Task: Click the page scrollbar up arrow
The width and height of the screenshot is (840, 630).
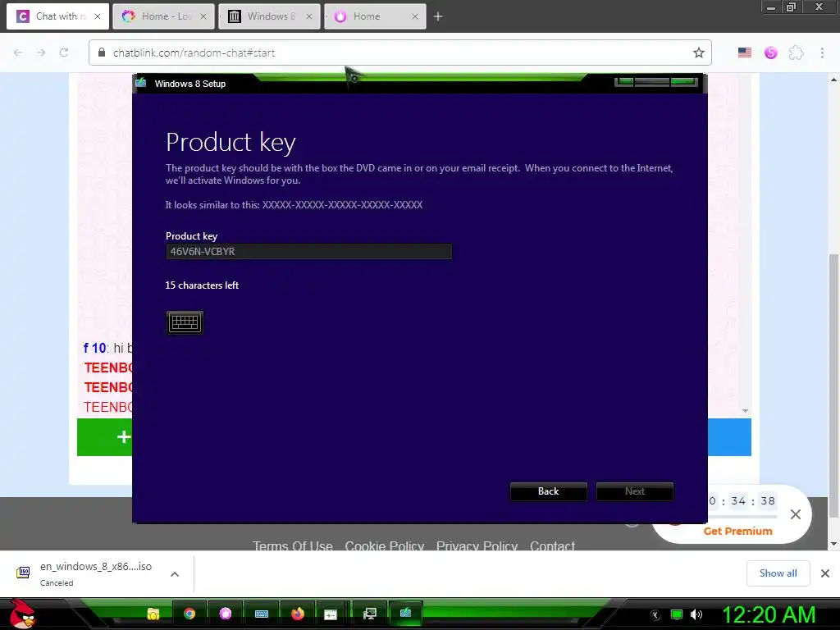Action: point(833,80)
